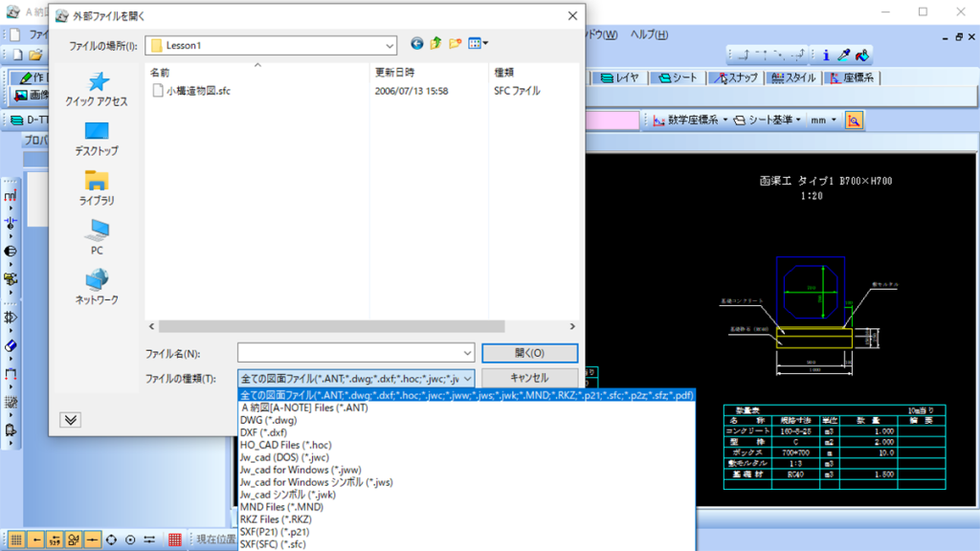Toggle the red grid icon at bottom
The width and height of the screenshot is (980, 551).
point(175,540)
